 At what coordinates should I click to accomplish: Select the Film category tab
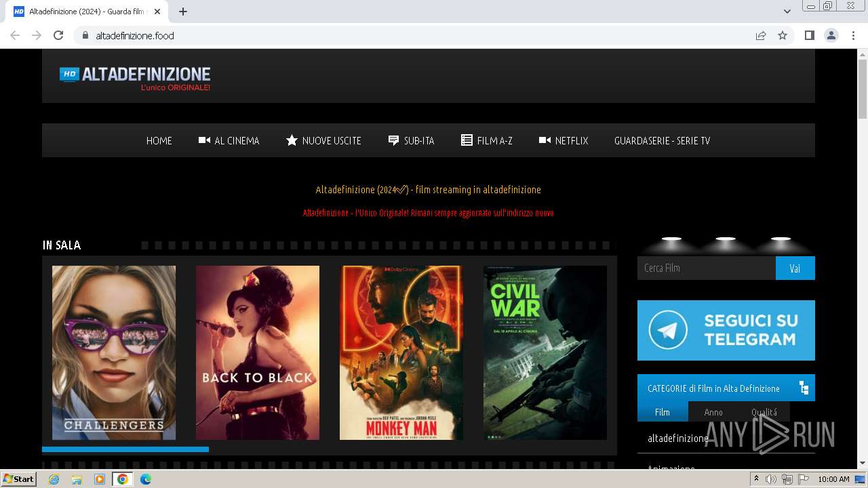(663, 411)
